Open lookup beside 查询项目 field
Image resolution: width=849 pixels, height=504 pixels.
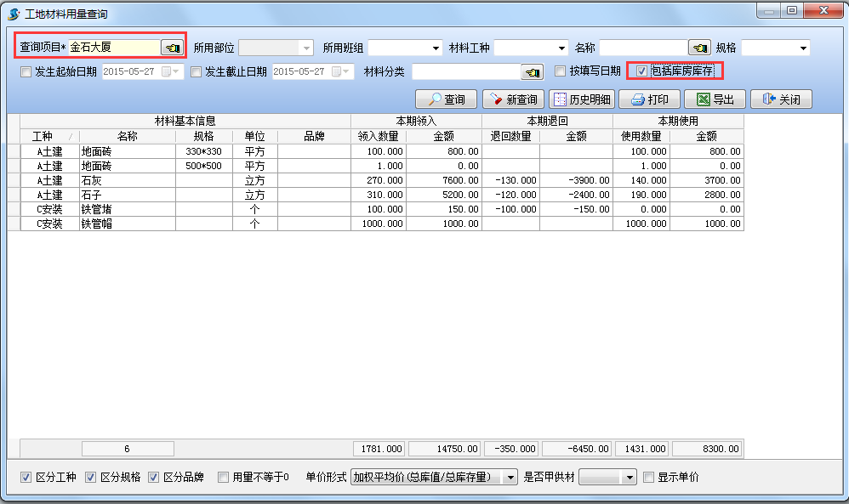[171, 48]
